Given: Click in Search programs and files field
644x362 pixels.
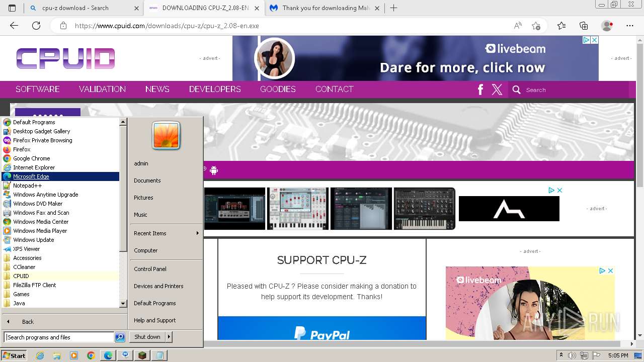Looking at the screenshot, I should tap(59, 337).
